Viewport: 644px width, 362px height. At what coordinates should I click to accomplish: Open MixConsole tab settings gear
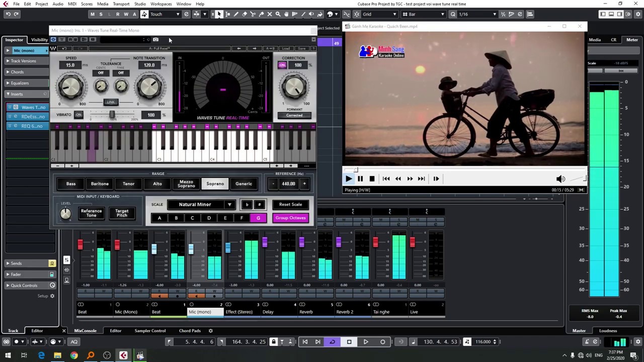210,331
